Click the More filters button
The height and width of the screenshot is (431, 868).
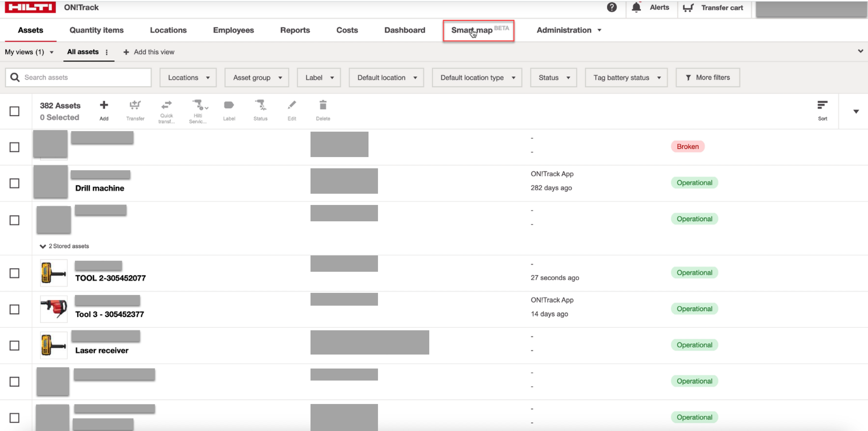708,77
